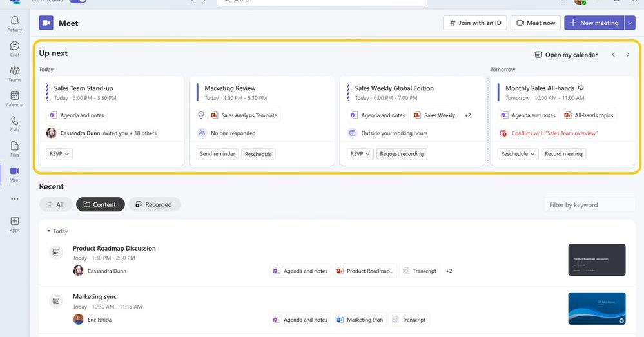Open Files in the sidebar

[14, 149]
